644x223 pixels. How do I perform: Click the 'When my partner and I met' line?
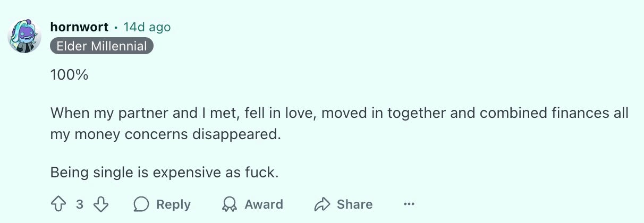click(340, 114)
